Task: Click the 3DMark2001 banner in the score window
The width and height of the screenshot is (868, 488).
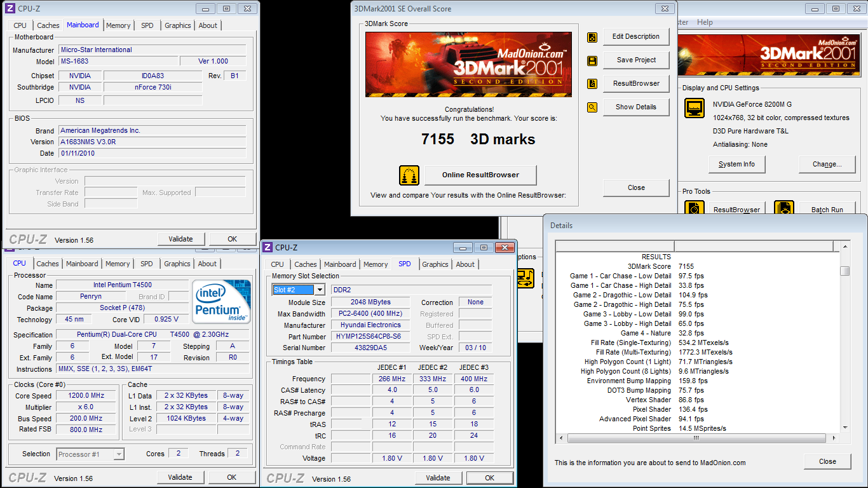Action: point(468,64)
